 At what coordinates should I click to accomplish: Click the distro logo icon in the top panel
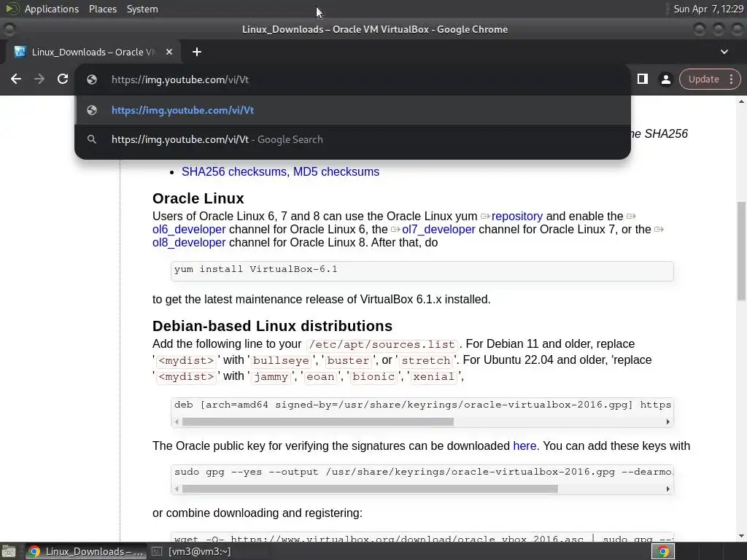pyautogui.click(x=12, y=9)
